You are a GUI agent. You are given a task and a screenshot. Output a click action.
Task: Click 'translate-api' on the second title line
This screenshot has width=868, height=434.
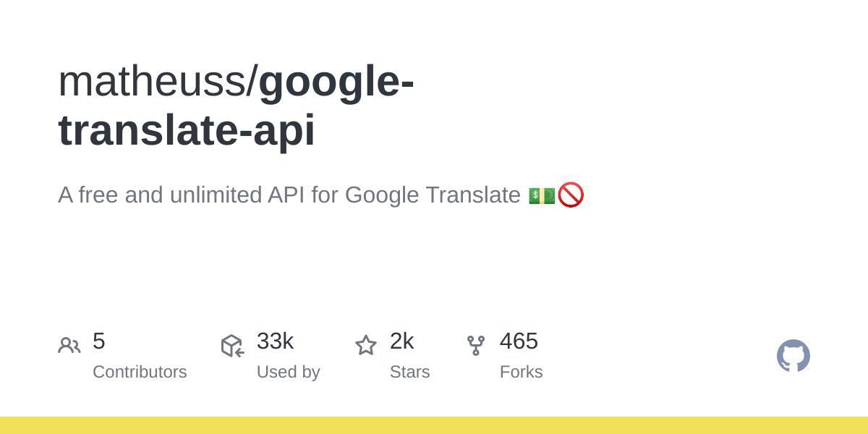click(187, 130)
